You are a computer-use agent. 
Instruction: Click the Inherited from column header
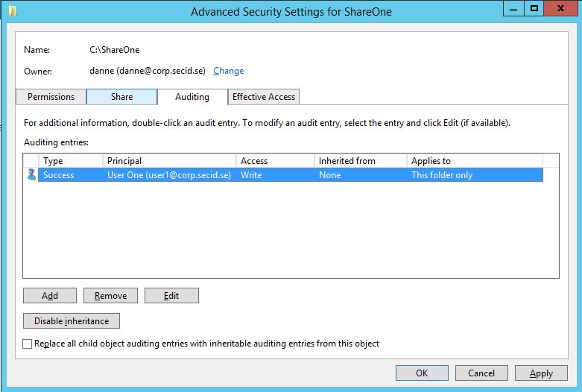coord(361,161)
